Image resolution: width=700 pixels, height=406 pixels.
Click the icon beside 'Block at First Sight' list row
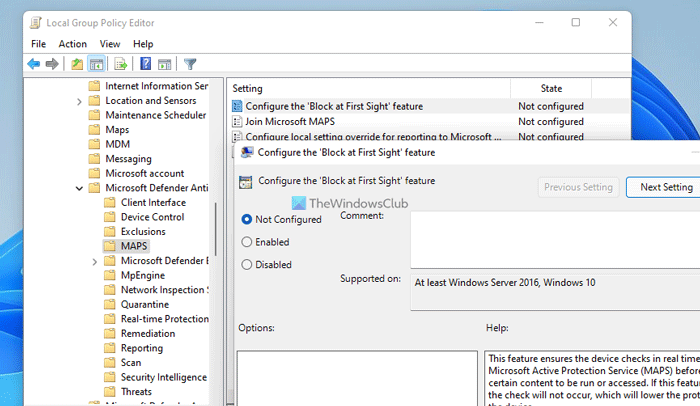238,106
